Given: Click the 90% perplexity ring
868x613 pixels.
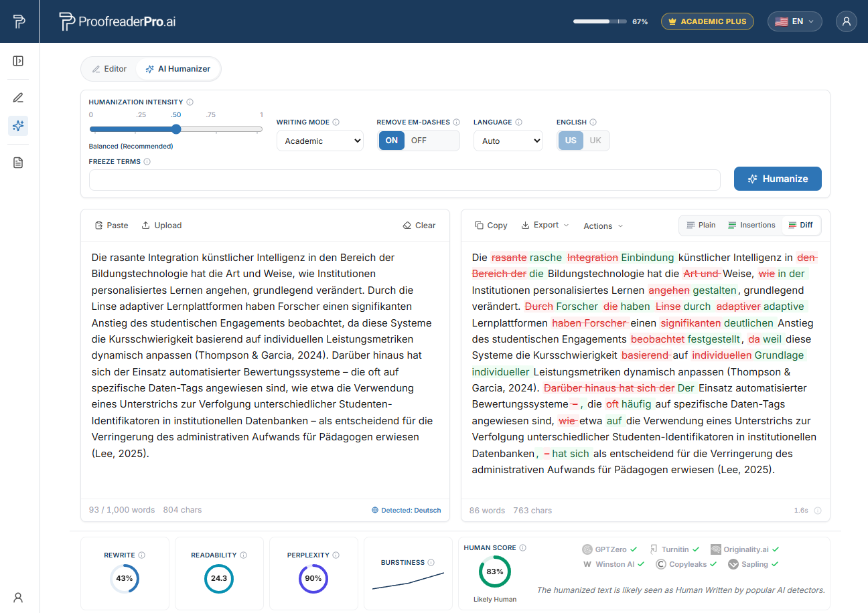Looking at the screenshot, I should click(x=313, y=578).
